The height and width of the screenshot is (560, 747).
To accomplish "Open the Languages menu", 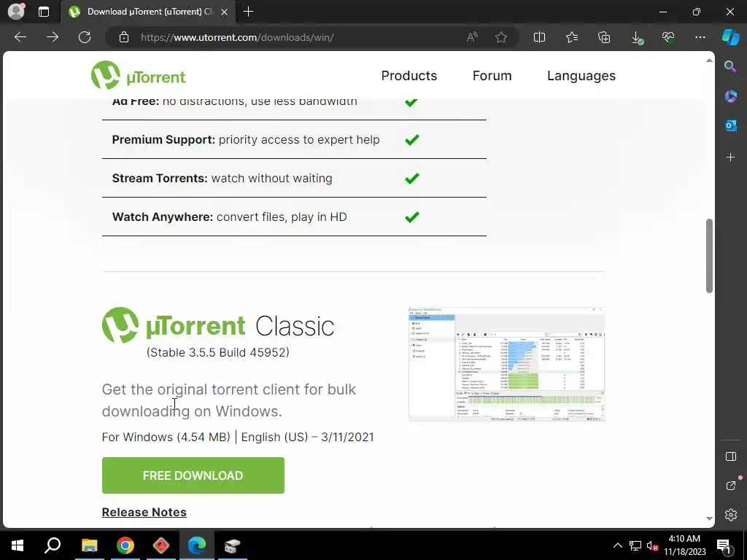I will click(x=581, y=76).
